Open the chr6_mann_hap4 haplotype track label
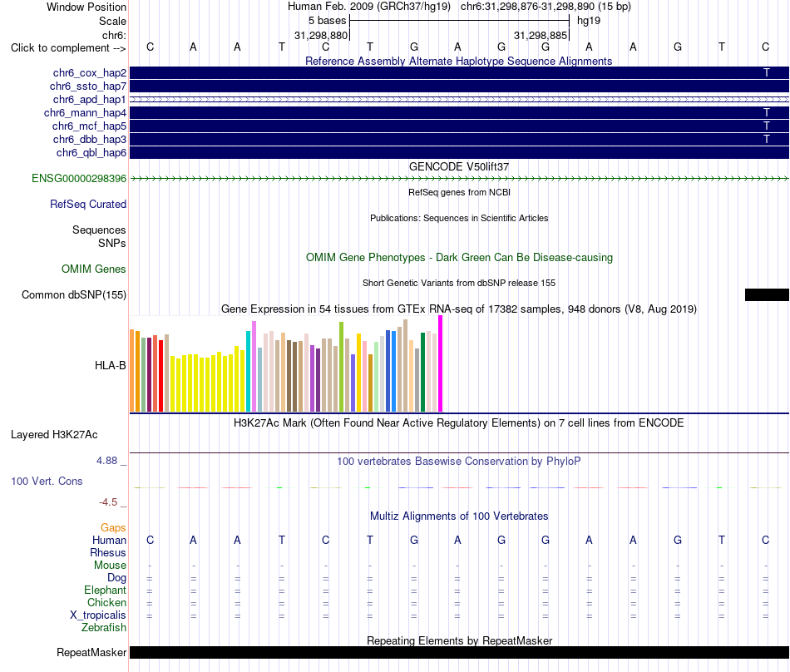790x672 pixels. click(85, 113)
